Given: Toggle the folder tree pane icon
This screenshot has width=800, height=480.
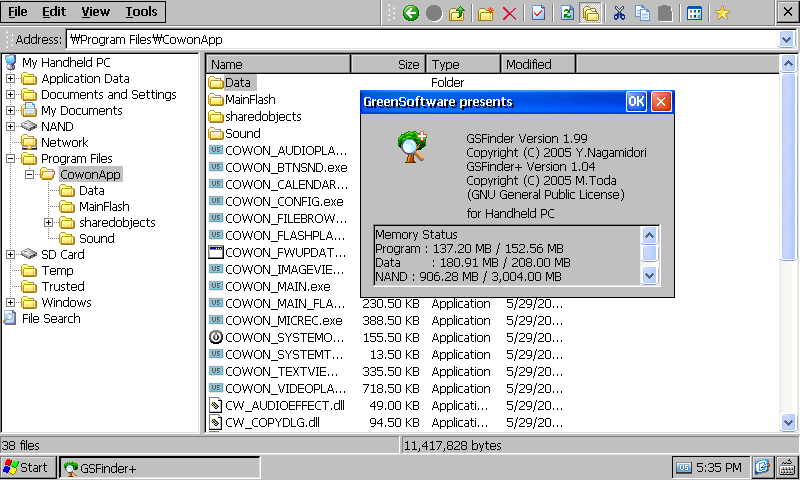Looking at the screenshot, I should 590,13.
